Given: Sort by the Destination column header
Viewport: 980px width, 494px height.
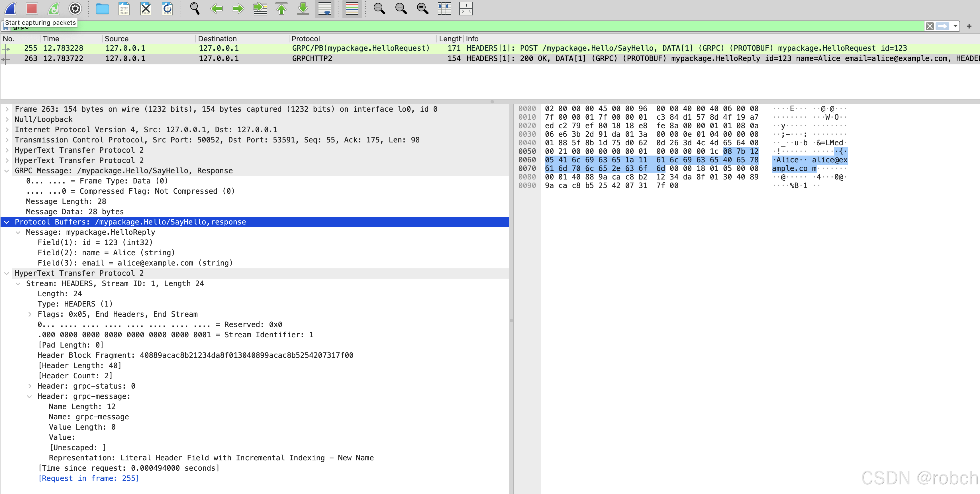Looking at the screenshot, I should coord(242,38).
